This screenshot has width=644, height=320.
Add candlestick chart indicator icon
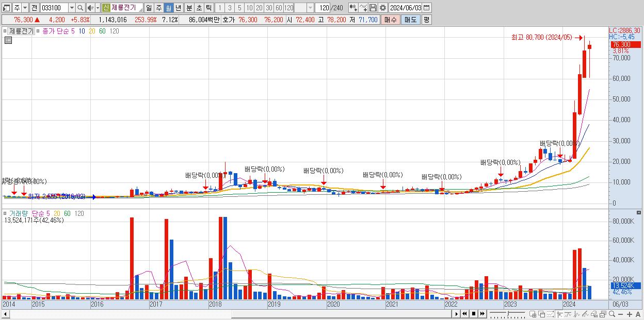coord(353,8)
